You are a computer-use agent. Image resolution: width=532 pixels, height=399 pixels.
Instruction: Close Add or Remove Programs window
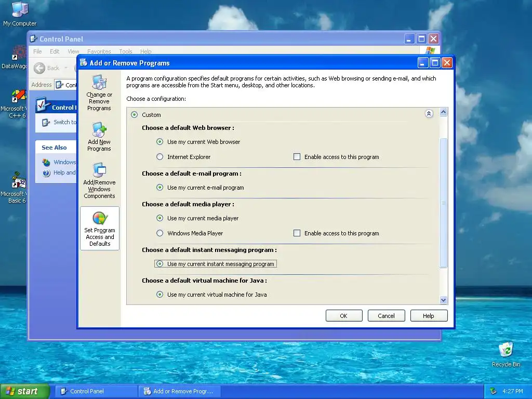click(447, 63)
